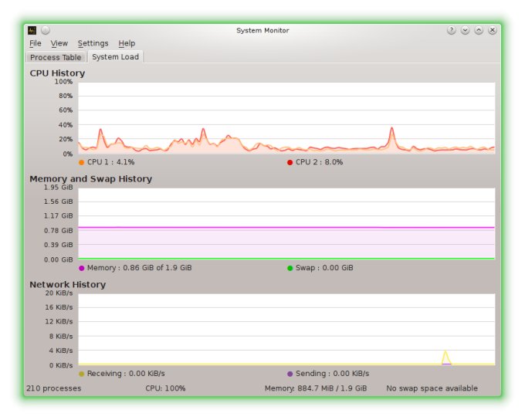Open the View menu

[59, 43]
